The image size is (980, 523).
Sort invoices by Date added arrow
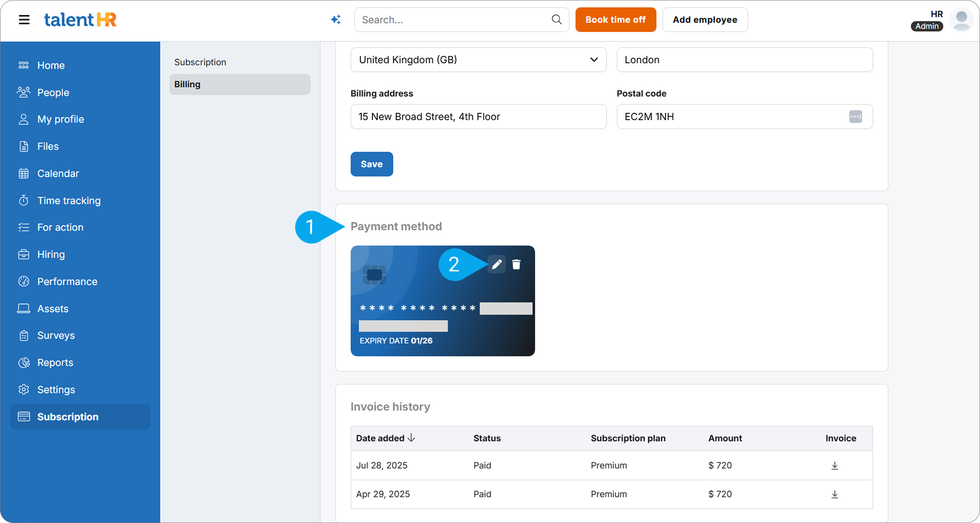(x=411, y=438)
